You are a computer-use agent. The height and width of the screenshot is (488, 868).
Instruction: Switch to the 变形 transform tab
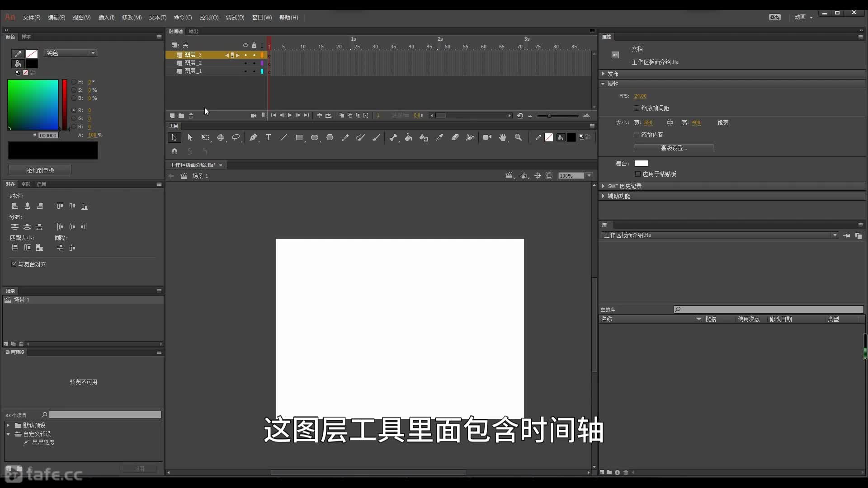pyautogui.click(x=26, y=184)
